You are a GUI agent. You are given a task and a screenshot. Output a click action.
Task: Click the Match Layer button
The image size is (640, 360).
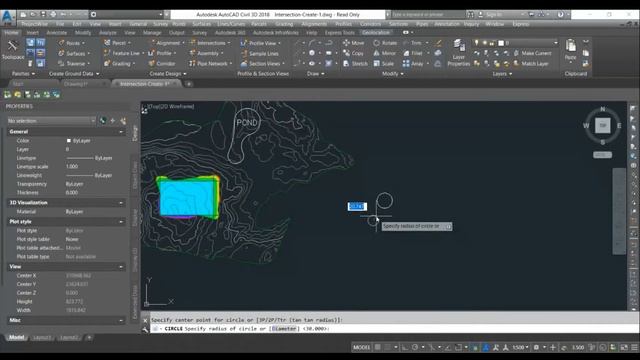coord(531,64)
